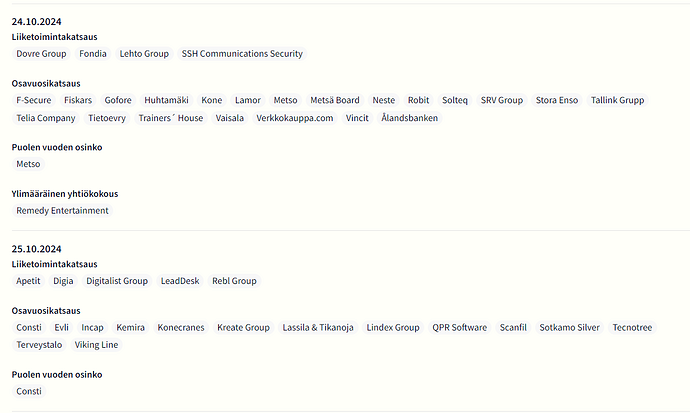The image size is (690, 413).
Task: Click the Terveystalo tag
Action: click(39, 345)
